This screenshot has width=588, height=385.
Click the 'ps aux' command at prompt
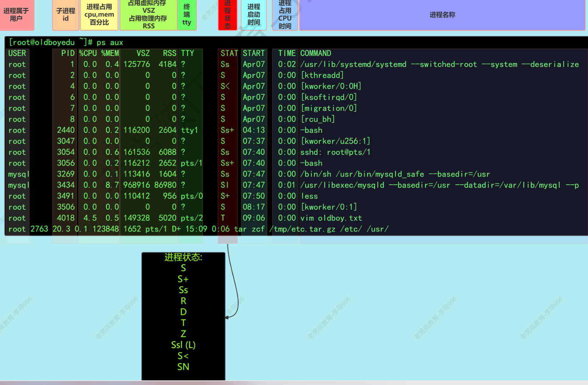point(110,43)
